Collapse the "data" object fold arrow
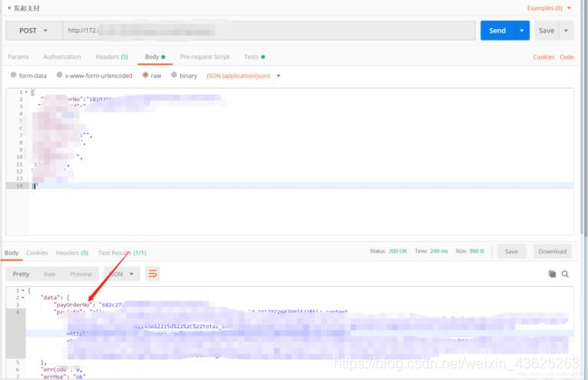Viewport: 588px width, 380px height. [23, 298]
